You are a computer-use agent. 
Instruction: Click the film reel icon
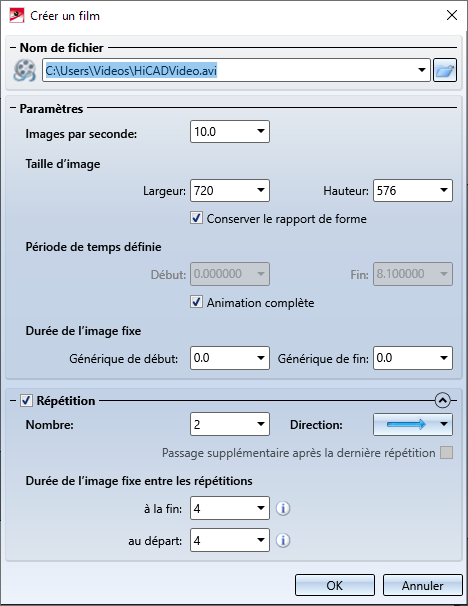pyautogui.click(x=24, y=70)
